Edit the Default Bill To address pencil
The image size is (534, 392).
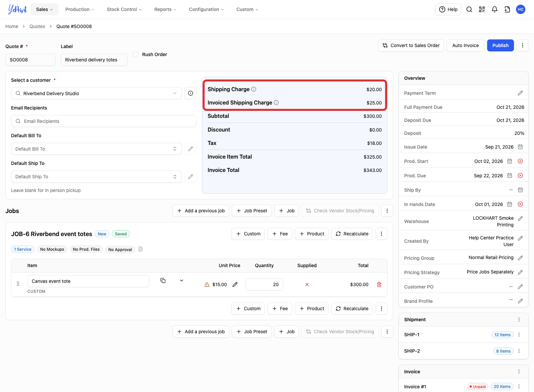191,149
